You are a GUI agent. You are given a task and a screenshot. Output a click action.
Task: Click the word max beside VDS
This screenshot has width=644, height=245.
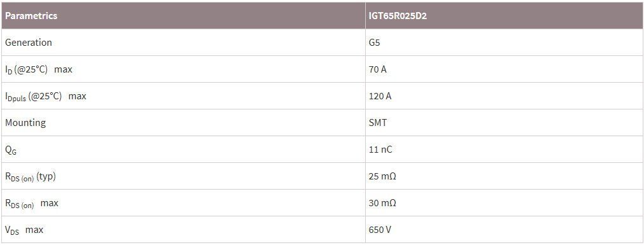34,230
